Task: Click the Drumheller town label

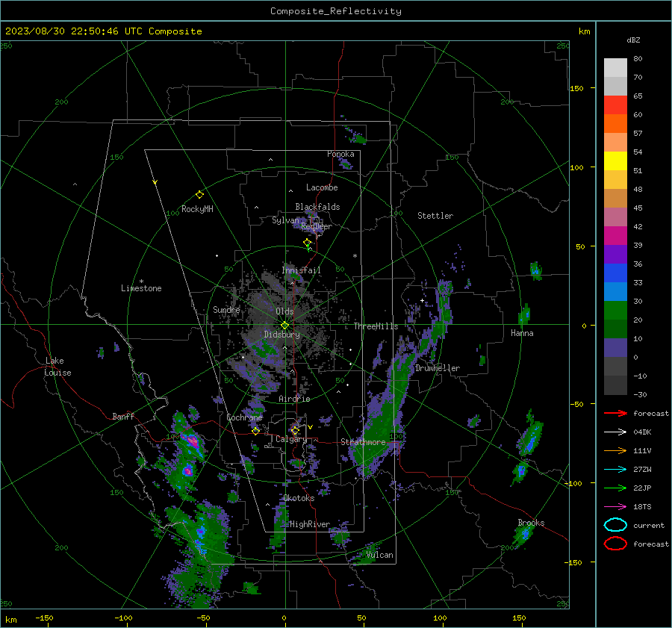Action: (438, 368)
